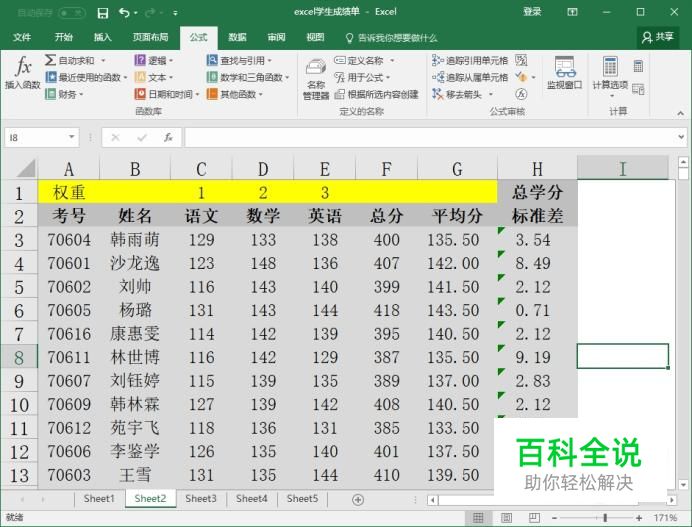Click Trace Dependents

470,78
